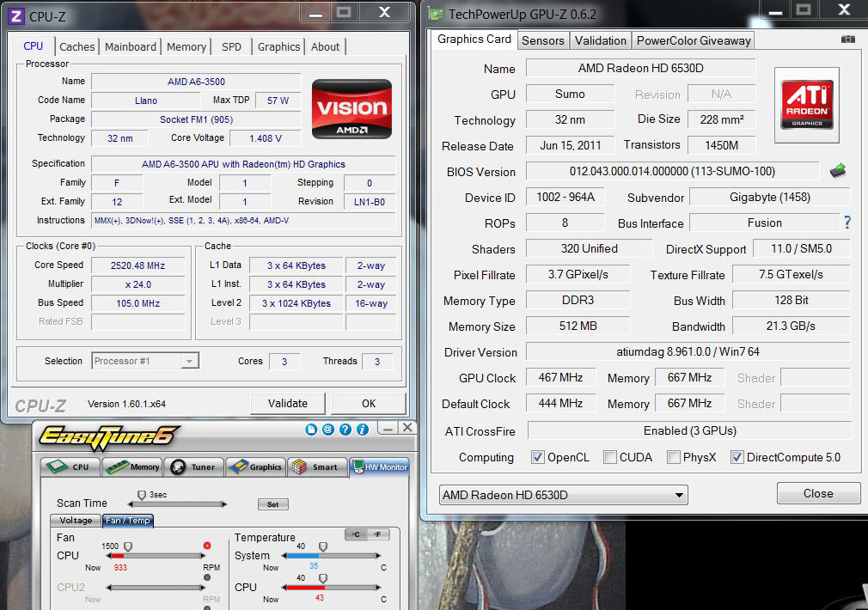Raise CPU temperature threshold with right arrow
The height and width of the screenshot is (610, 868).
(378, 588)
